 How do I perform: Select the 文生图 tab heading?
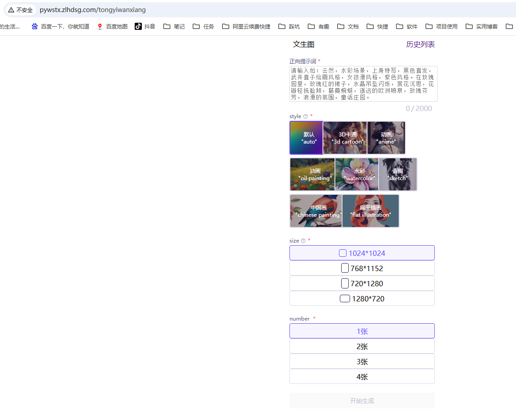click(x=303, y=45)
